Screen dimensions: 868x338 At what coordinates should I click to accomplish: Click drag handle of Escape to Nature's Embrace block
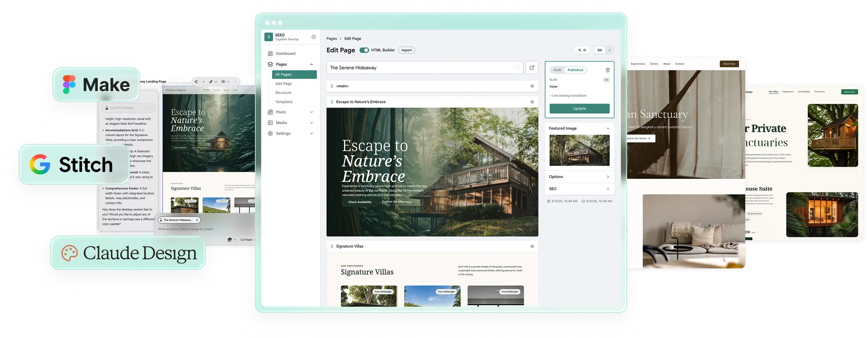(332, 102)
